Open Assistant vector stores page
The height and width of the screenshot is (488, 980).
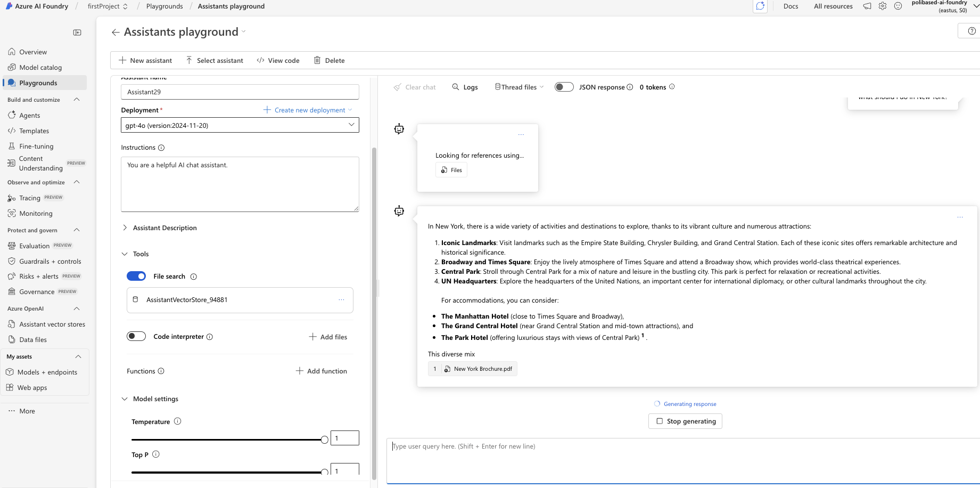(x=52, y=324)
